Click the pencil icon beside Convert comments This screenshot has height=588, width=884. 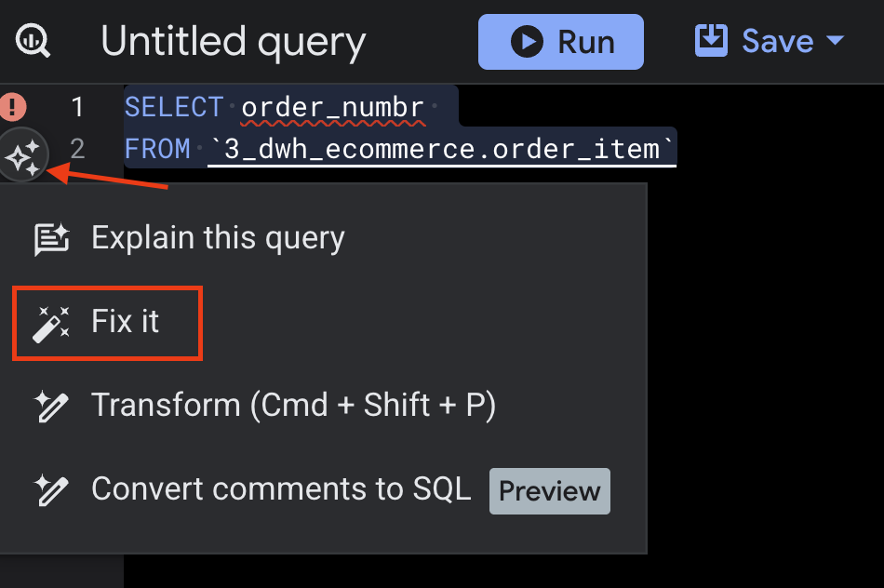tap(51, 489)
